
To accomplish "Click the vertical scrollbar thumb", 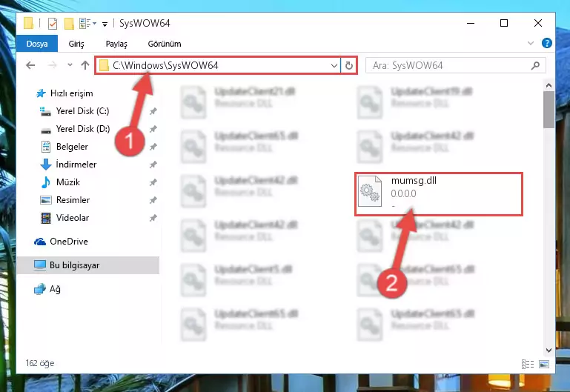I will (549, 110).
